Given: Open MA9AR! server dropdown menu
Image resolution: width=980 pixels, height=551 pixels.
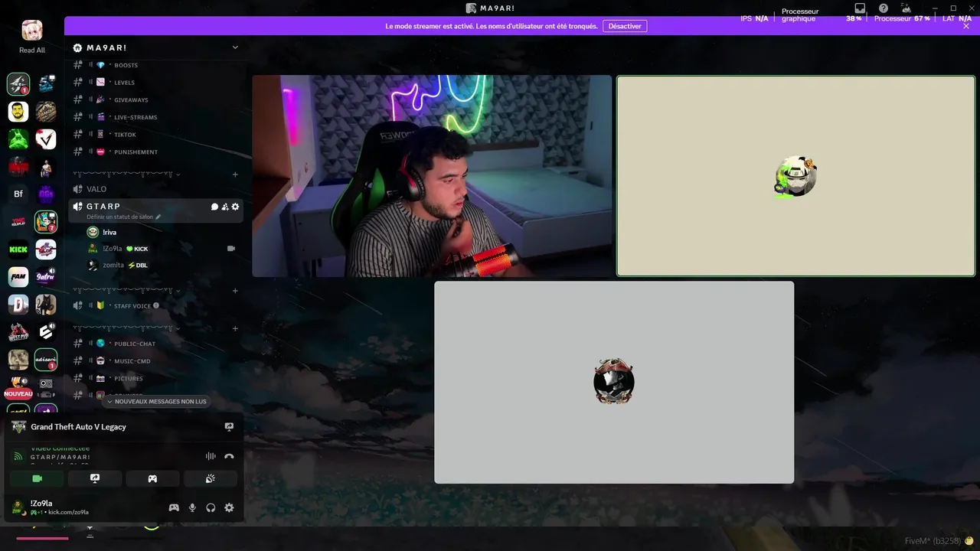Looking at the screenshot, I should (235, 47).
